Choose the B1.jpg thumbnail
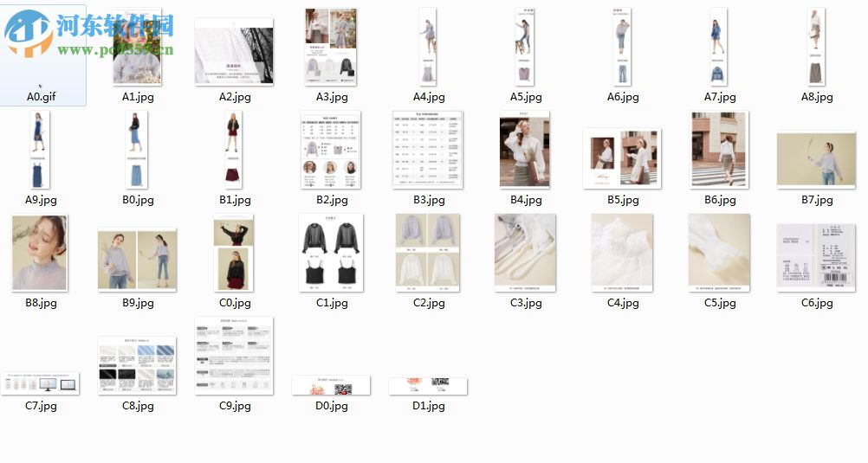 coord(234,150)
